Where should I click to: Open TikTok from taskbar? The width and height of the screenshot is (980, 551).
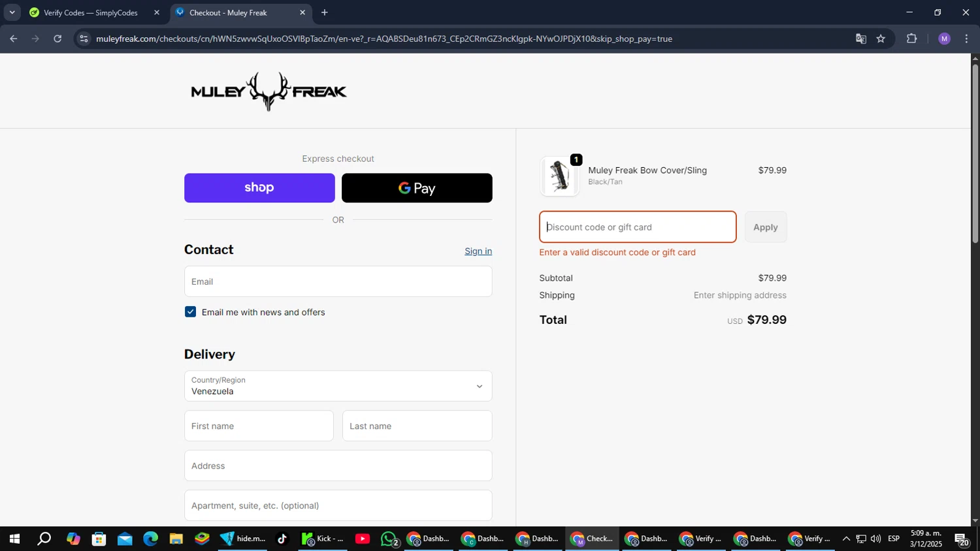pyautogui.click(x=282, y=539)
